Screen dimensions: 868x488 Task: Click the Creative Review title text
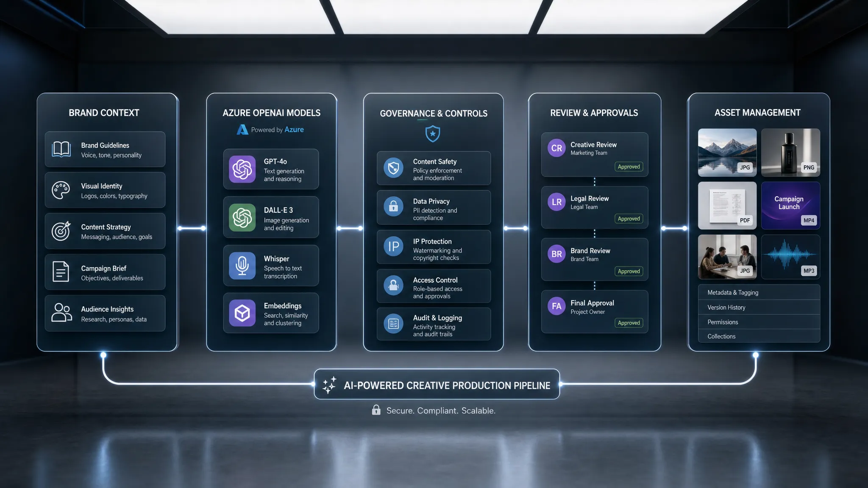click(593, 144)
